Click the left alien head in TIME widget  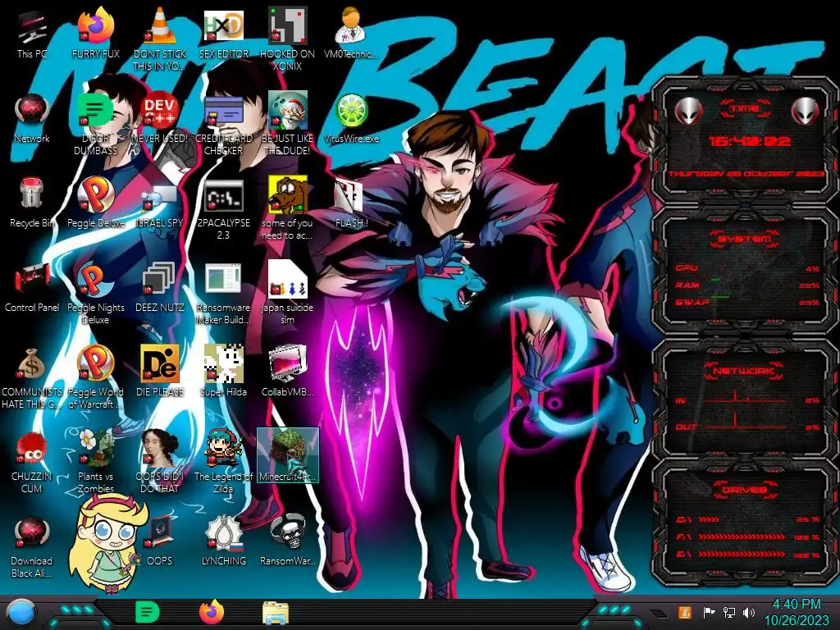point(688,111)
